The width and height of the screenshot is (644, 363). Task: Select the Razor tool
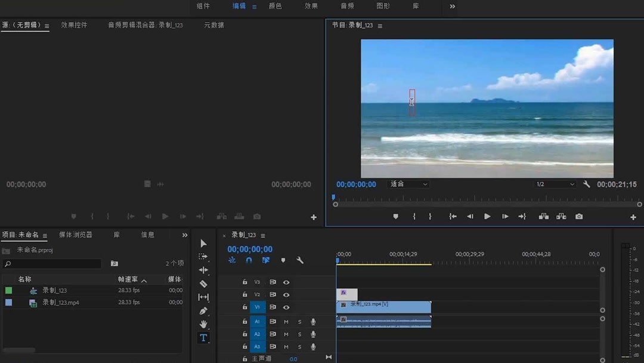click(x=203, y=284)
